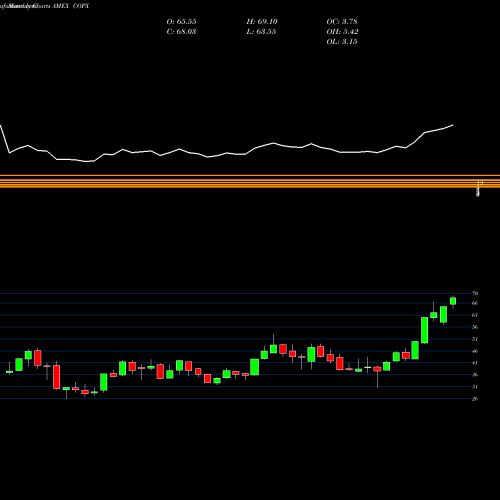Click the high price value H: 69.10
500x500 pixels.
[x=262, y=22]
